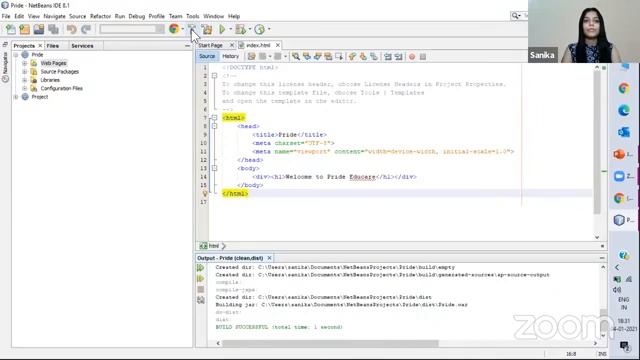640x360 pixels.
Task: Open the File menu
Action: pyautogui.click(x=6, y=16)
